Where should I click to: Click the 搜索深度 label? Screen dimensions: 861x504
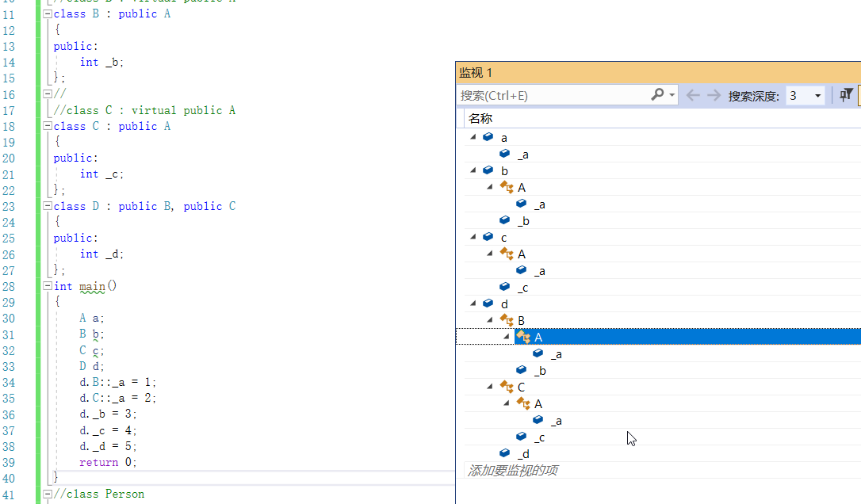[x=753, y=96]
